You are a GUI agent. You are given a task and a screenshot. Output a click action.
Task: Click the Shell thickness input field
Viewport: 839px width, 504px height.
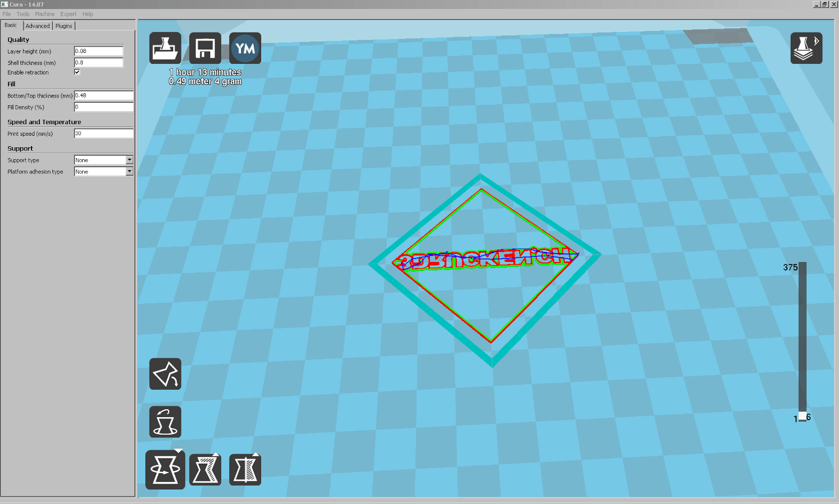pos(99,63)
